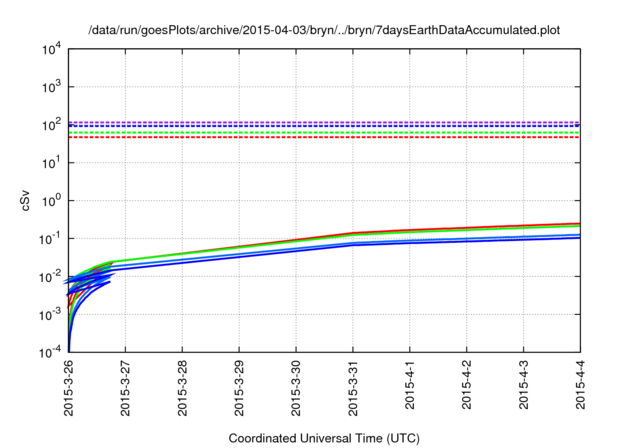Click the lowest solid blue curve at 2015-4-3

[x=524, y=240]
